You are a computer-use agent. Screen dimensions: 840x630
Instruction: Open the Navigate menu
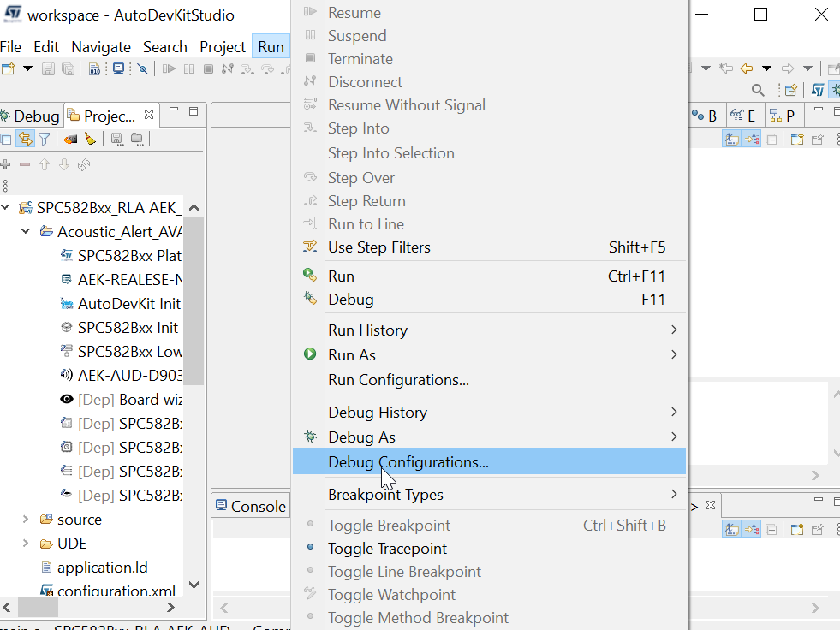pos(101,47)
